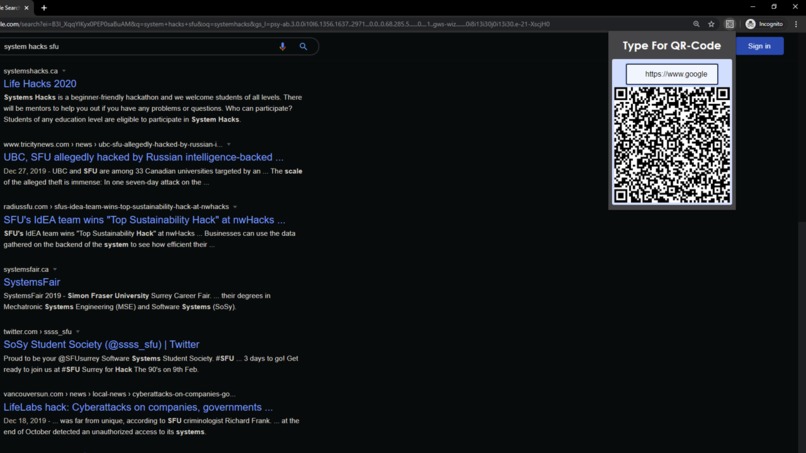The width and height of the screenshot is (806, 453).
Task: Bookmark this page with the star icon
Action: click(711, 24)
